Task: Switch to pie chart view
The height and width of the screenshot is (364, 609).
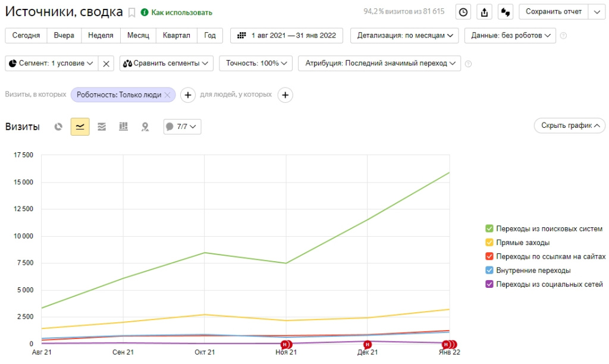Action: [x=58, y=126]
